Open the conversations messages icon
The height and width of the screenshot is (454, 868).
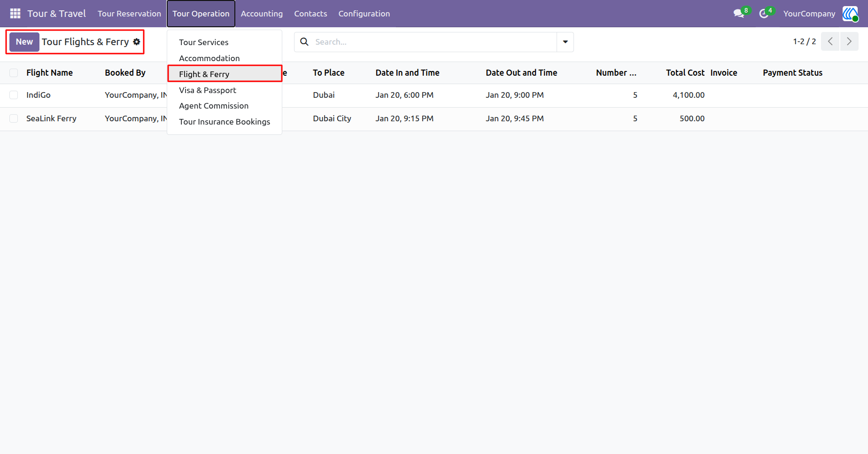739,14
